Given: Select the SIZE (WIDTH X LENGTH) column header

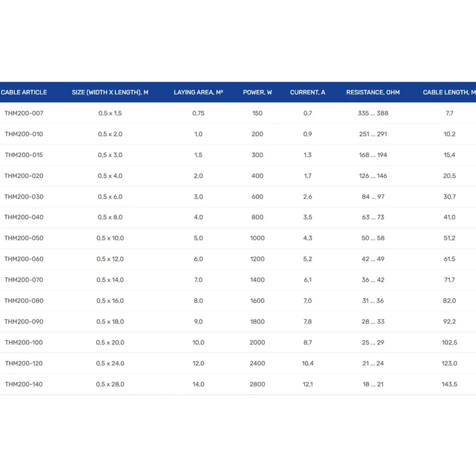Looking at the screenshot, I should (110, 92).
